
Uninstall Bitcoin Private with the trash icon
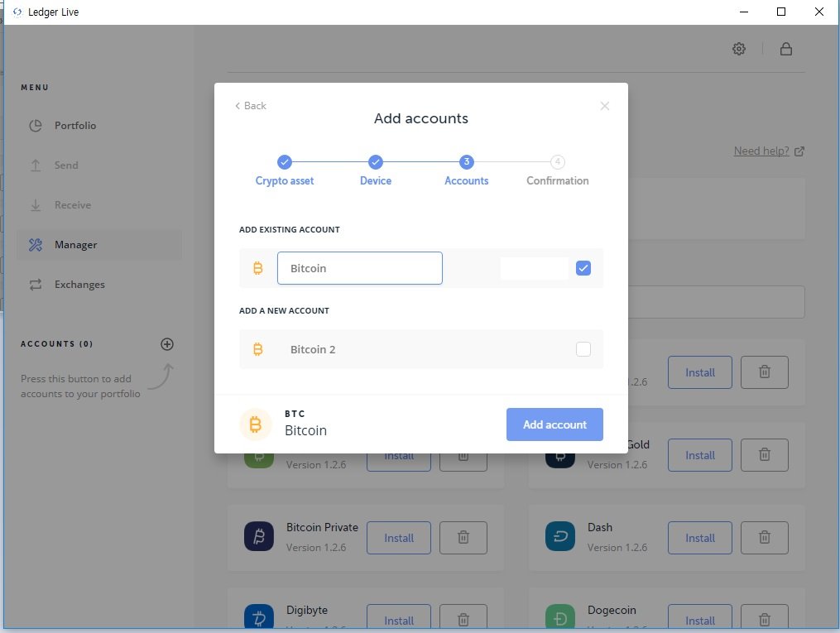tap(463, 538)
